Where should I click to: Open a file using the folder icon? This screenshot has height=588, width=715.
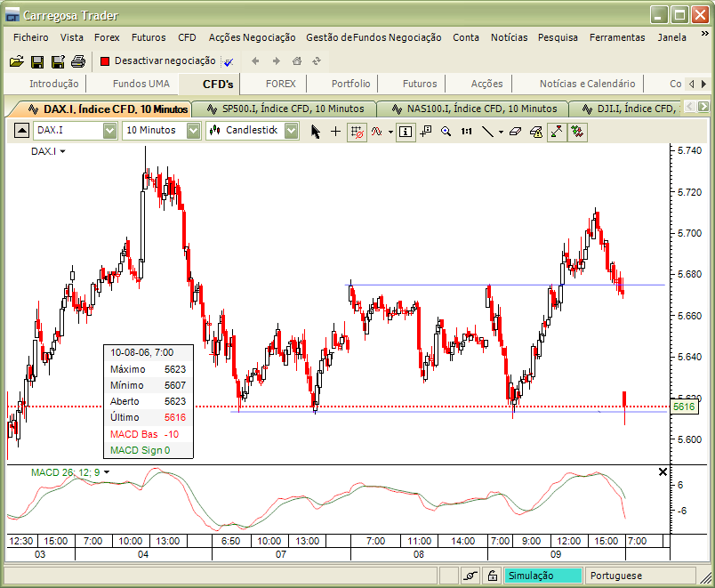point(17,60)
